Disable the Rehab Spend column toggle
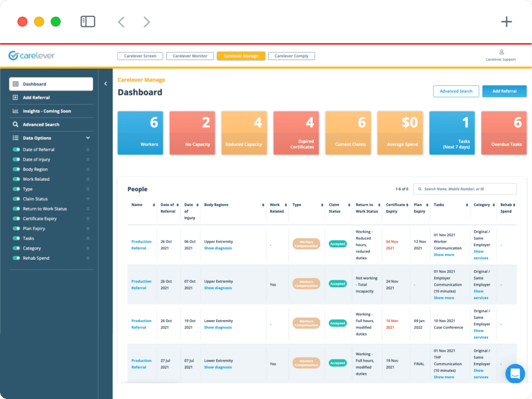The image size is (532, 399). click(x=16, y=258)
